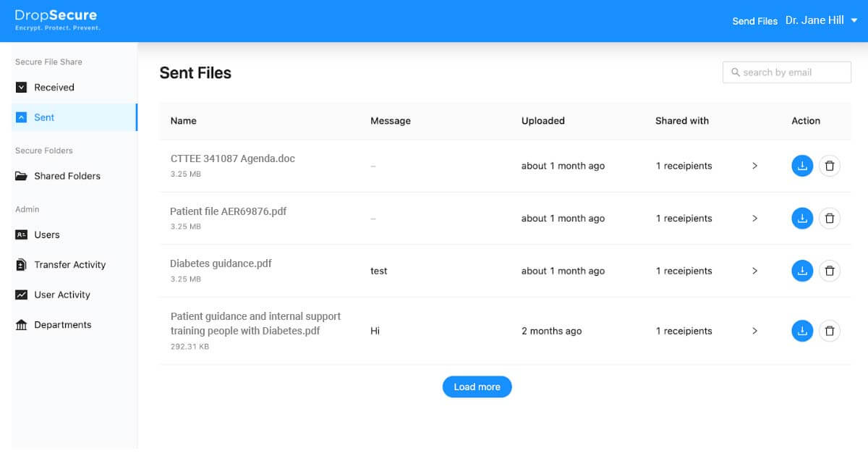Click the Load more button
The width and height of the screenshot is (868, 456).
click(477, 387)
